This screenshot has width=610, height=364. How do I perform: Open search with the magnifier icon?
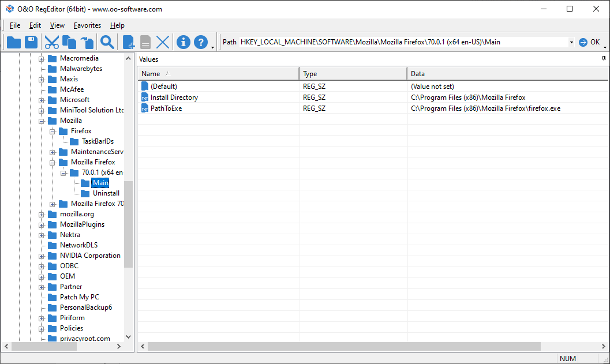point(107,42)
